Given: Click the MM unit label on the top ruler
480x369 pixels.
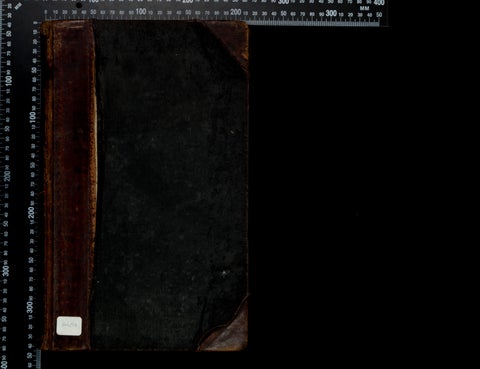Looking at the screenshot, I should (x=364, y=8).
